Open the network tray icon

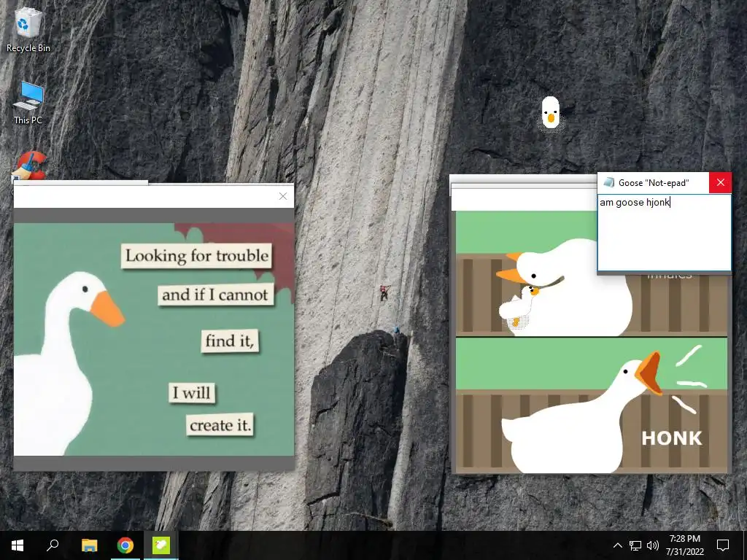click(635, 545)
